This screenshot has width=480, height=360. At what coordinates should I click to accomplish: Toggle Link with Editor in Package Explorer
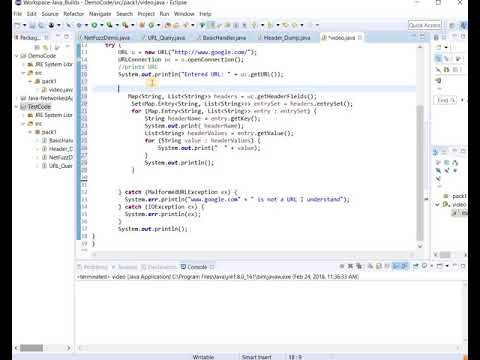click(x=46, y=47)
